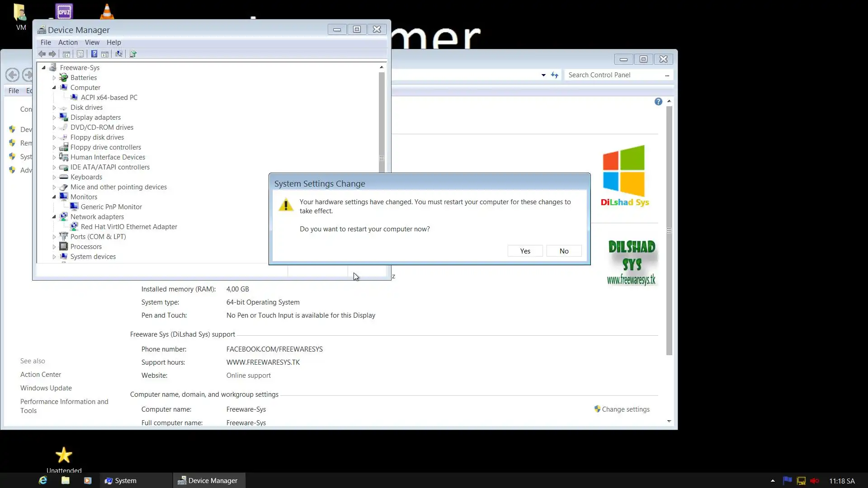Click the Search Control Panel field
The height and width of the screenshot is (488, 868).
(615, 75)
